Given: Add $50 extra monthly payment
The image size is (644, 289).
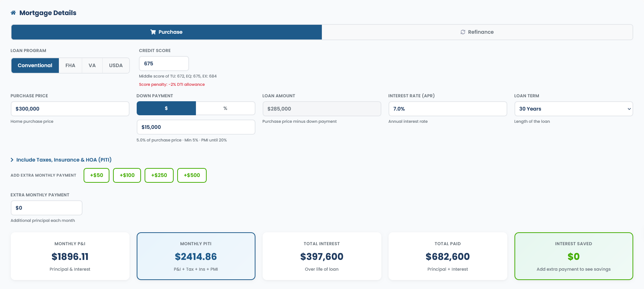Looking at the screenshot, I should point(96,175).
